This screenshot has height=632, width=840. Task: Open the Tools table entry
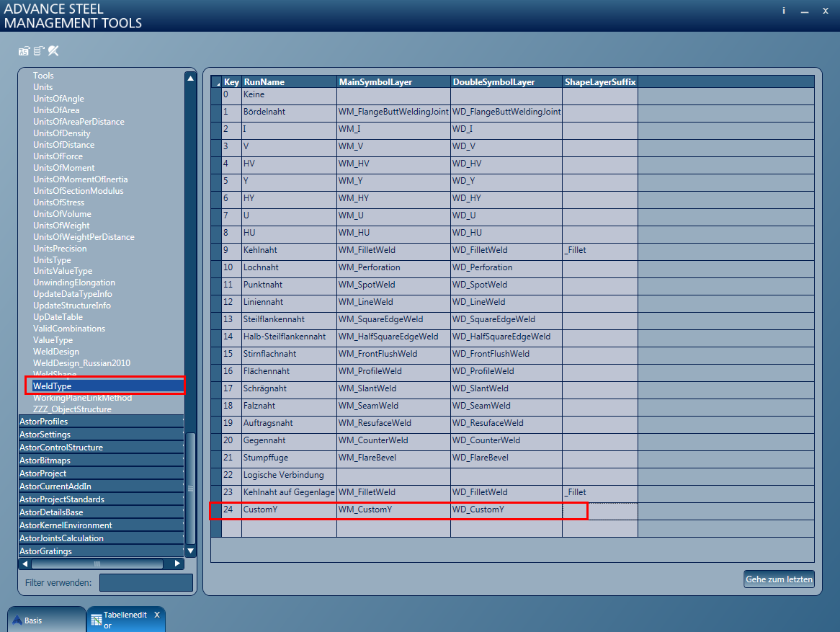(43, 76)
